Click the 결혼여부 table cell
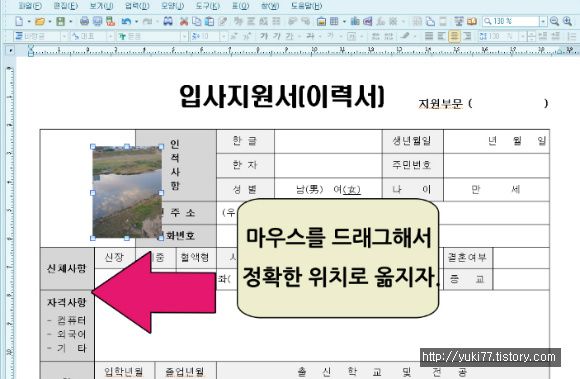580x379 pixels. 468,257
